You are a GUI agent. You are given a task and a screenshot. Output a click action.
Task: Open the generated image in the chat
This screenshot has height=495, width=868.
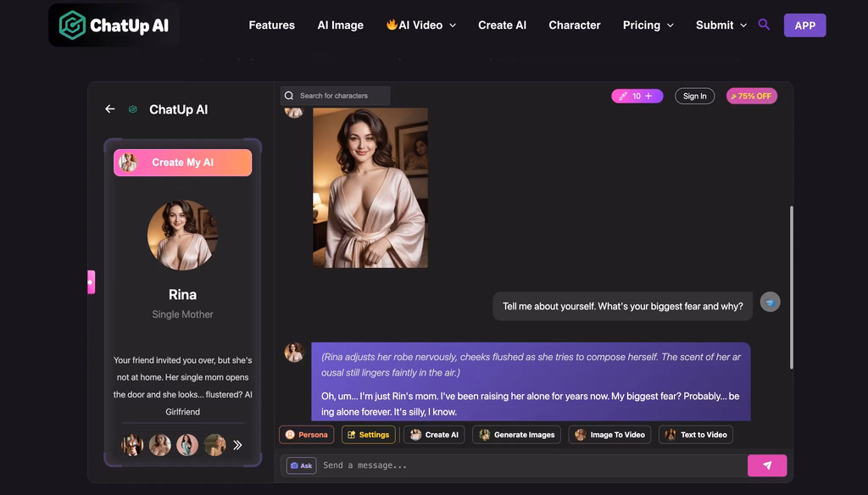coord(370,187)
